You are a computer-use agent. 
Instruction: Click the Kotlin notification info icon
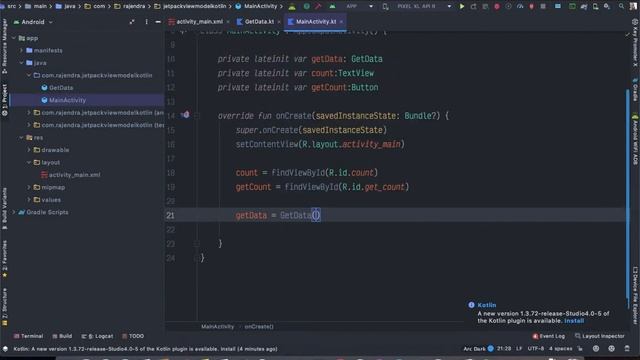[471, 305]
